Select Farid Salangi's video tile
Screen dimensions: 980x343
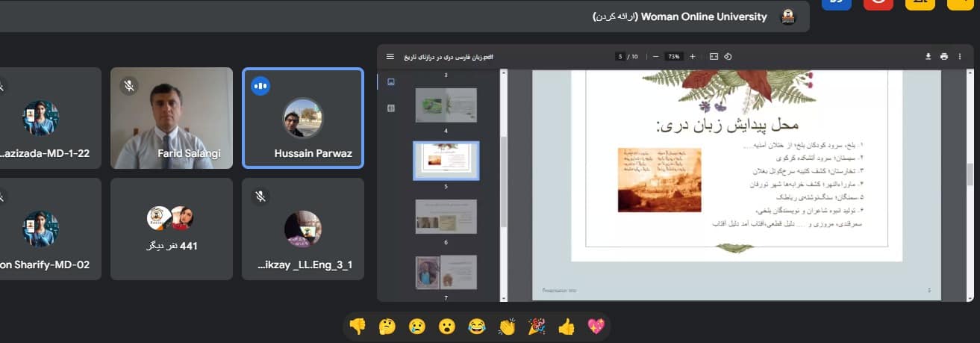(x=172, y=118)
